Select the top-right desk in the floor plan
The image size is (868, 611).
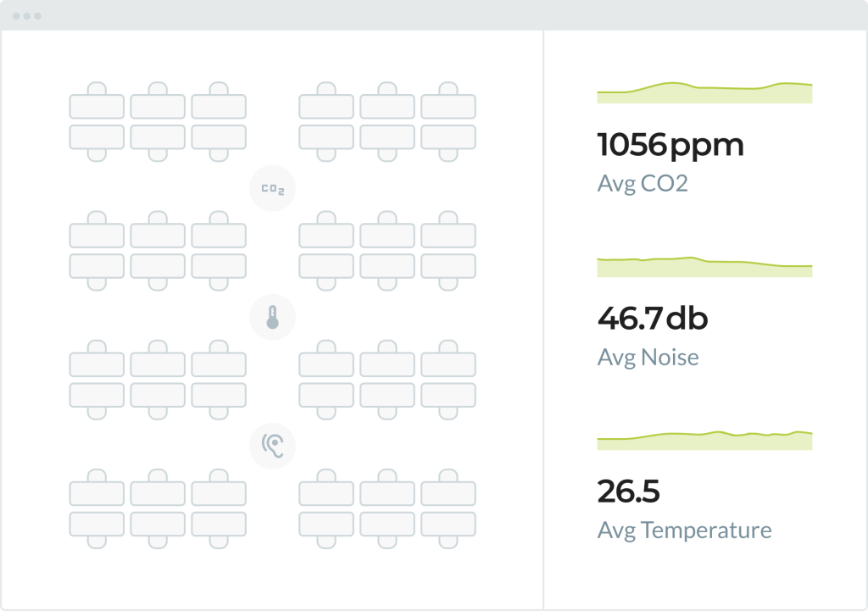click(x=448, y=106)
